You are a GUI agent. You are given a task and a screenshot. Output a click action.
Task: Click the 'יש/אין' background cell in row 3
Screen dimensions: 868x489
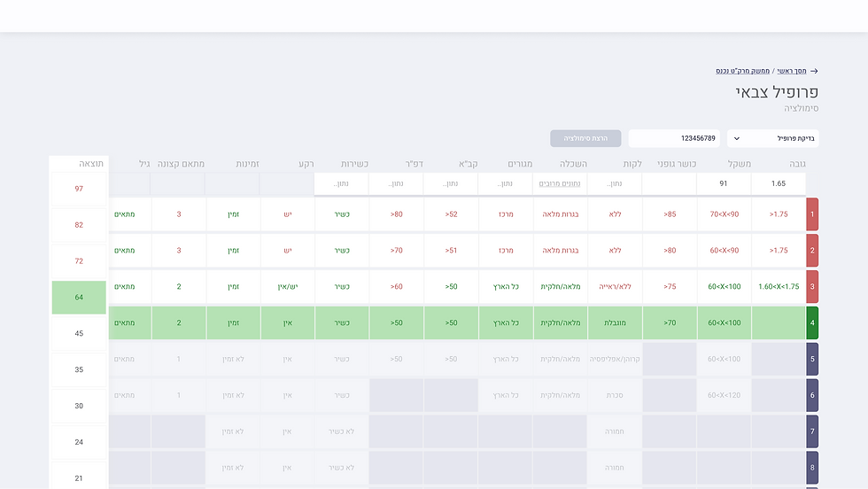click(x=287, y=286)
